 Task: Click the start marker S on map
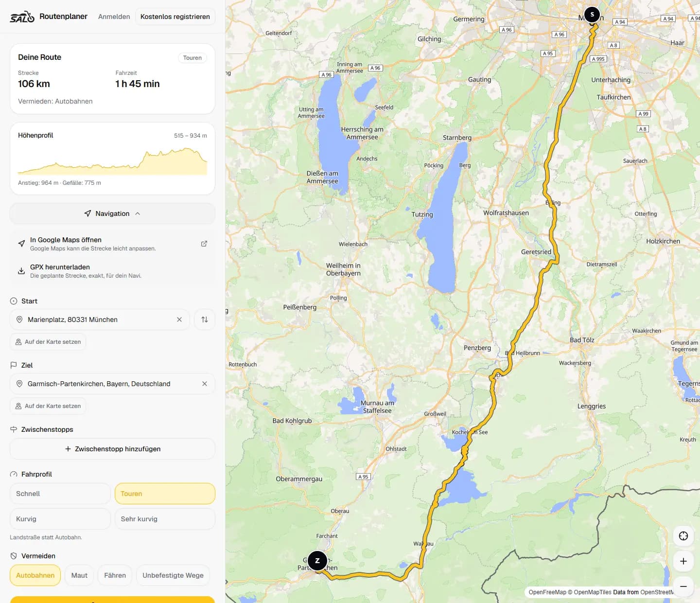(x=592, y=15)
